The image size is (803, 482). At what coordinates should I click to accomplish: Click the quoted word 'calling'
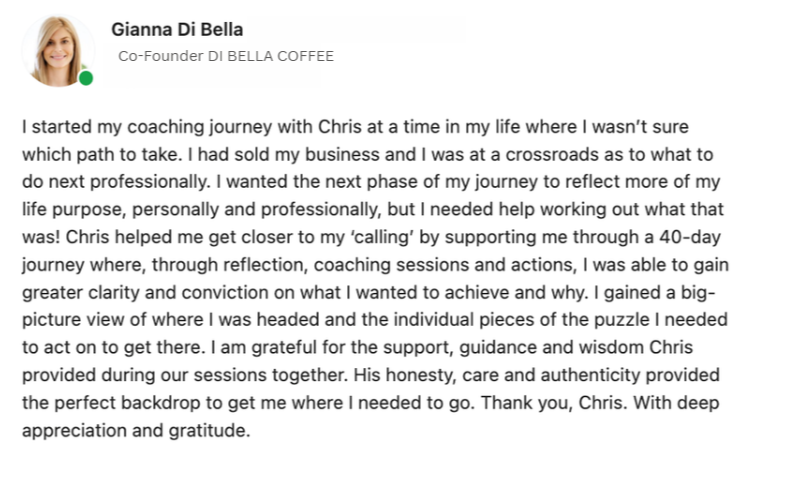[382, 238]
